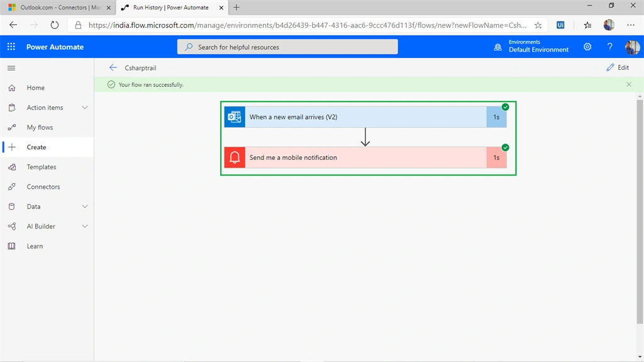Image resolution: width=644 pixels, height=362 pixels.
Task: Click the Home house icon in sidebar
Action: click(x=12, y=88)
